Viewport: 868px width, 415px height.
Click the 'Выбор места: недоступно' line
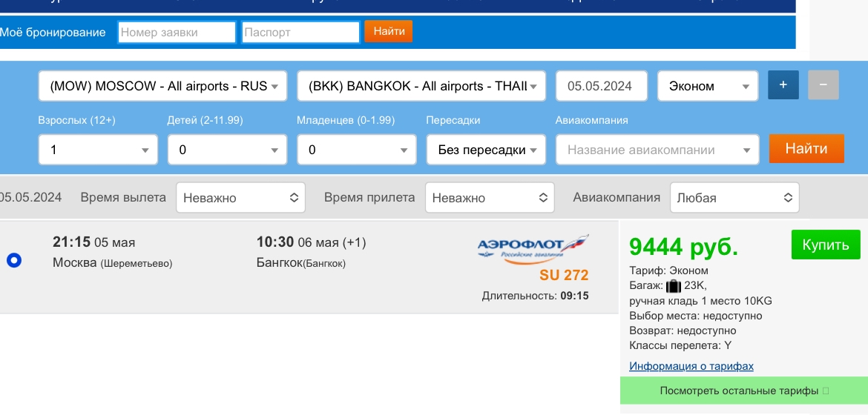[696, 316]
